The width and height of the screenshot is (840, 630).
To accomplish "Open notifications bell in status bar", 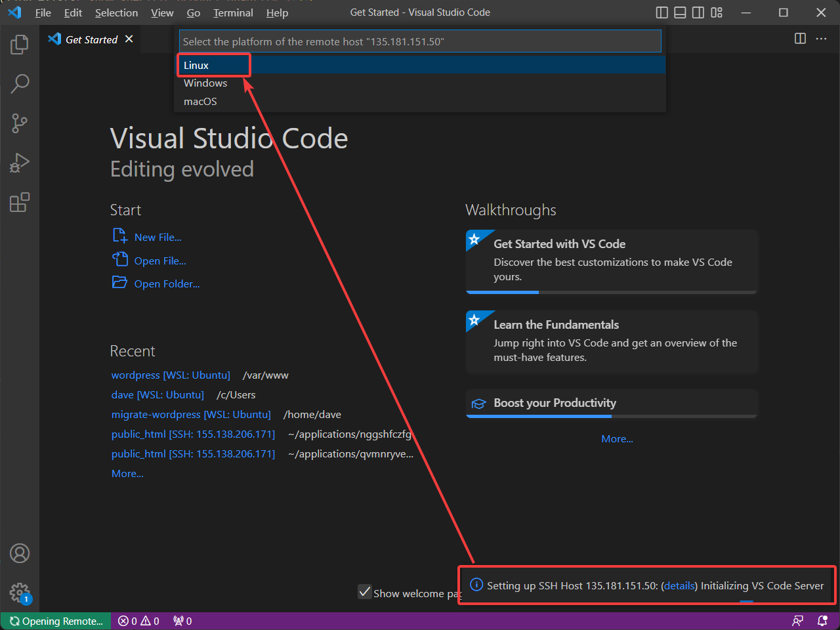I will [822, 621].
